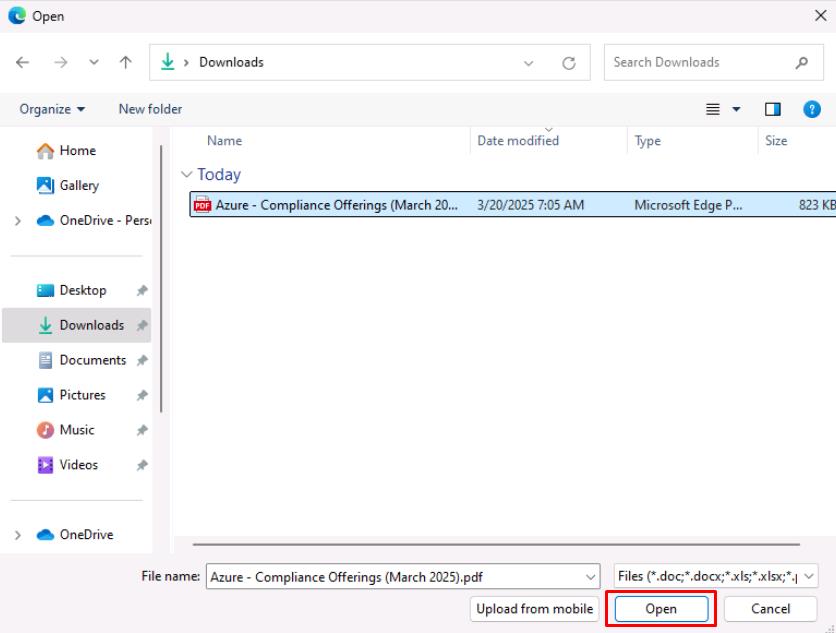Screen dimensions: 836x633
Task: Select the Music folder in sidebar
Action: point(77,430)
